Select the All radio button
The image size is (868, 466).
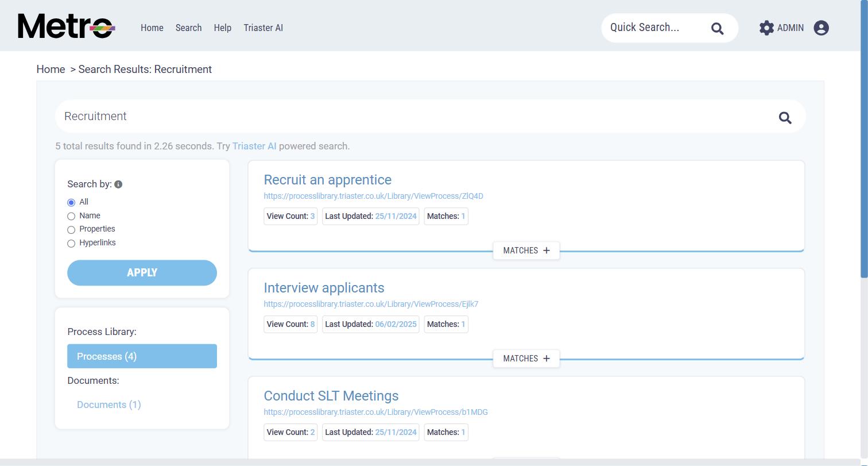coord(71,202)
